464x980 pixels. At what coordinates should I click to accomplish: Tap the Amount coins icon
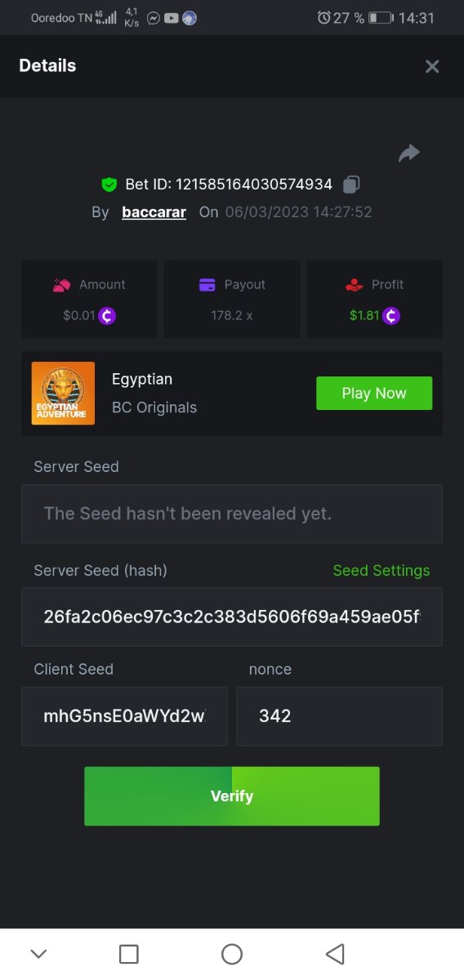coord(62,285)
